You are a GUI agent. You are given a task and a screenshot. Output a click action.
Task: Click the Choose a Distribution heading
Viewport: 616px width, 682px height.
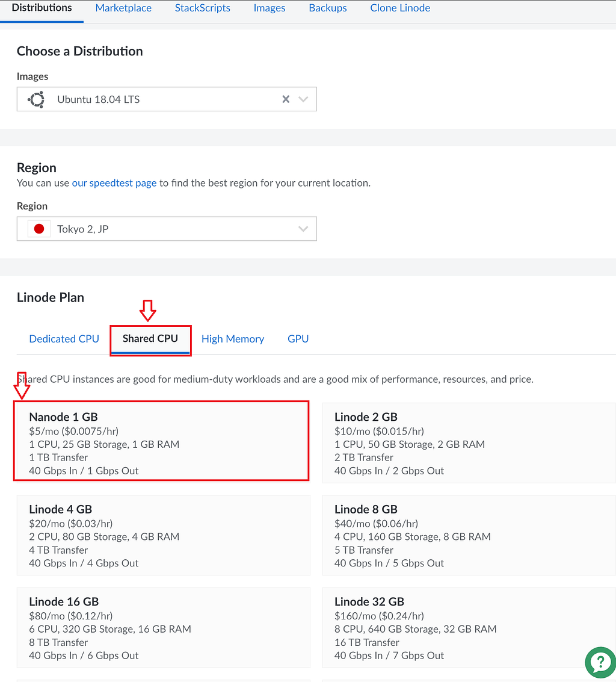(x=79, y=51)
